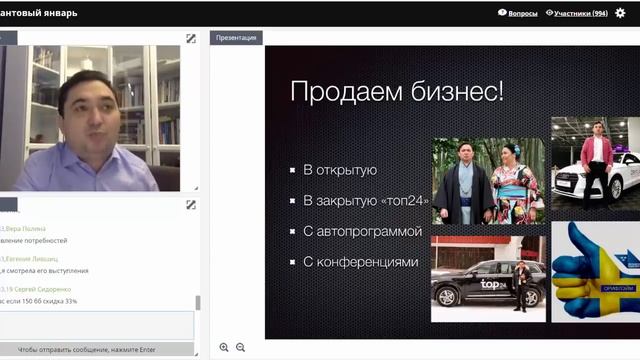Click the thumbs-up flag image
The height and width of the screenshot is (360, 640).
(x=596, y=272)
